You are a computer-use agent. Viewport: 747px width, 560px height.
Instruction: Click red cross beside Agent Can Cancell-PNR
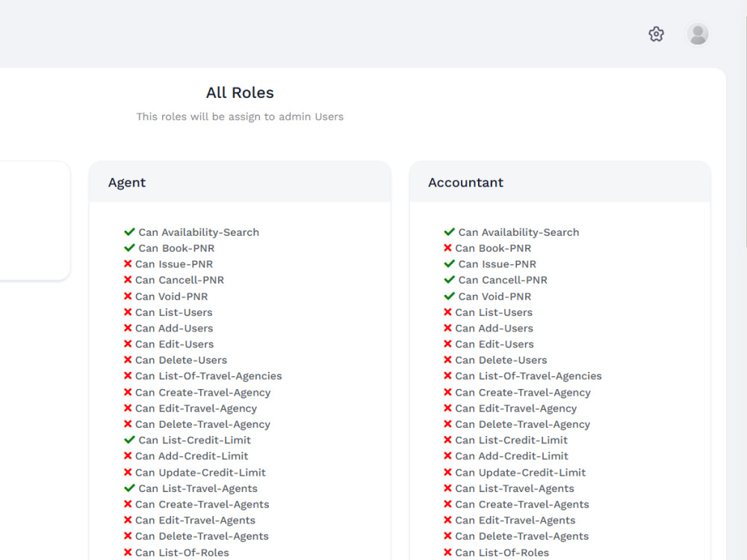128,280
